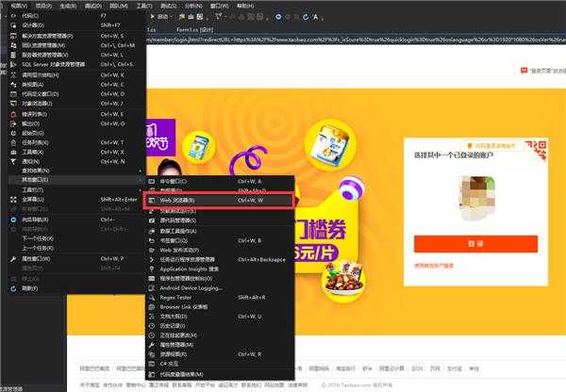Click the 启动 start debugging button
The width and height of the screenshot is (566, 392).
click(x=159, y=17)
